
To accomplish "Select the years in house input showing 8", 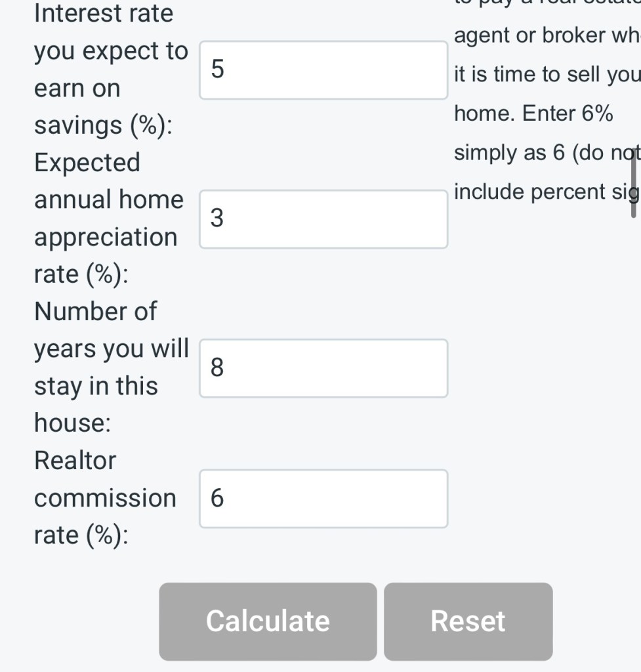I will pos(323,368).
